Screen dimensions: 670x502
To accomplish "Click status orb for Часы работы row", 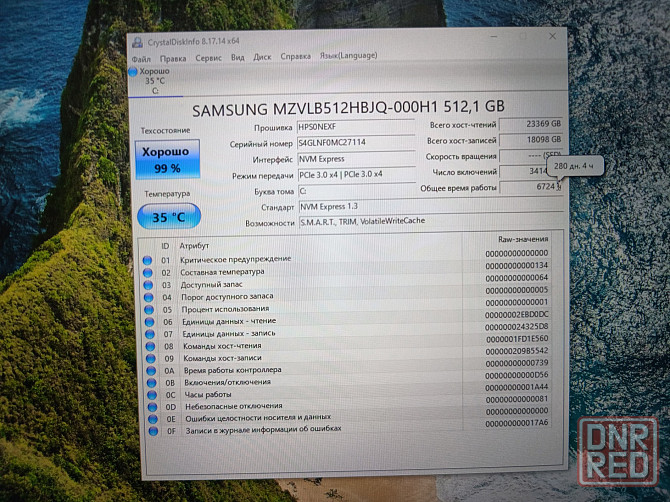I will point(152,395).
